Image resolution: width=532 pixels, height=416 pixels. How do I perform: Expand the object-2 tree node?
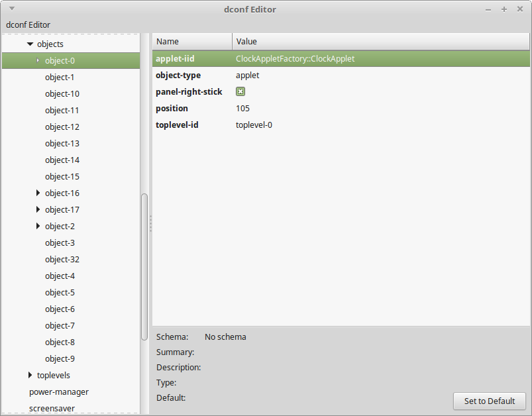pyautogui.click(x=38, y=226)
